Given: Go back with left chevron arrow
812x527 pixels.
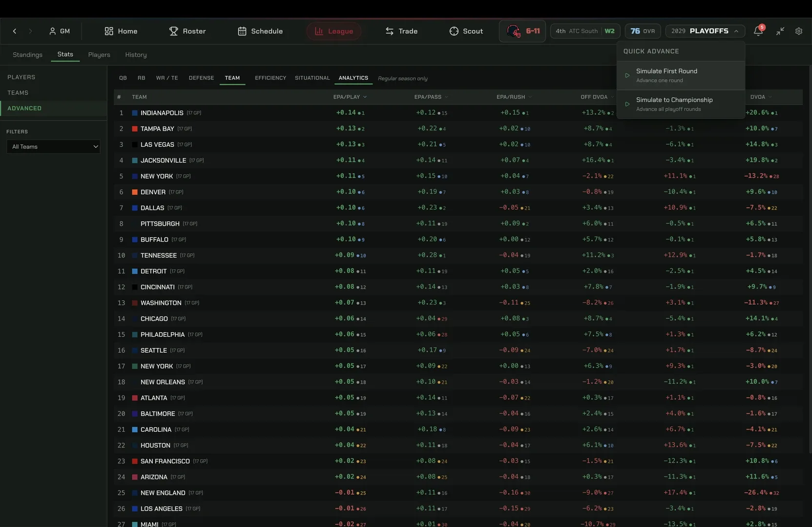Looking at the screenshot, I should (x=15, y=31).
